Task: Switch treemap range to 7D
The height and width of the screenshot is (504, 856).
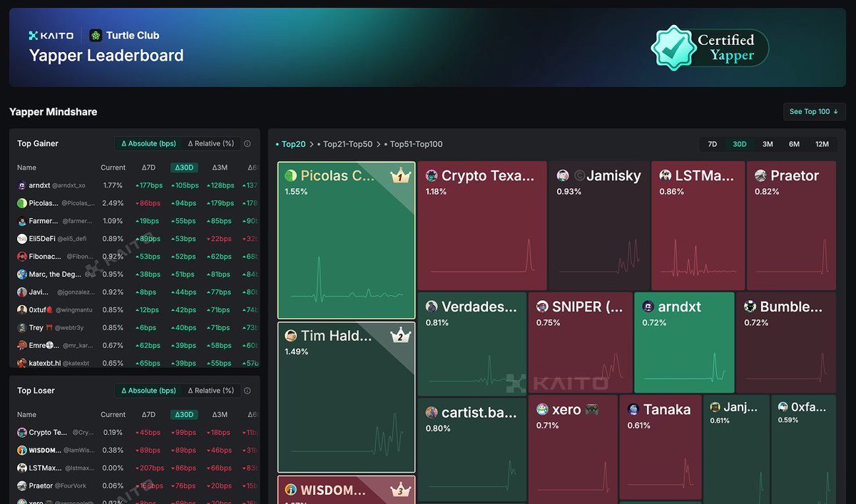Action: pyautogui.click(x=712, y=144)
